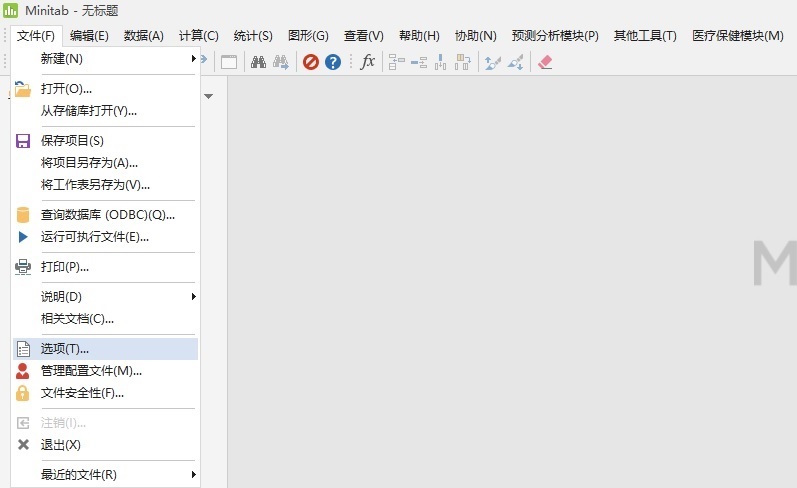Choose 从存储库打开(Y)... menu entry
This screenshot has height=488, width=797.
coord(105,111)
